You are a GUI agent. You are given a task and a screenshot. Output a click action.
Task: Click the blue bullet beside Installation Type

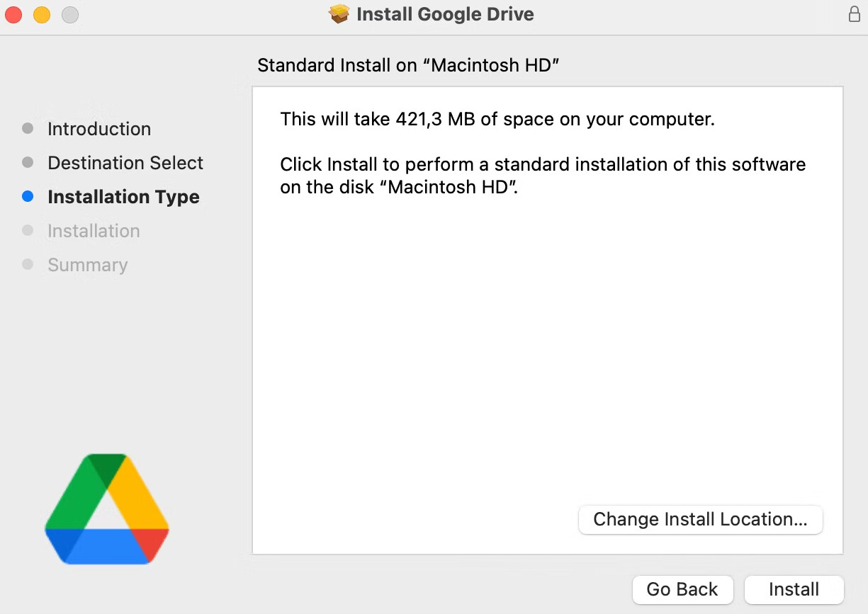point(28,197)
